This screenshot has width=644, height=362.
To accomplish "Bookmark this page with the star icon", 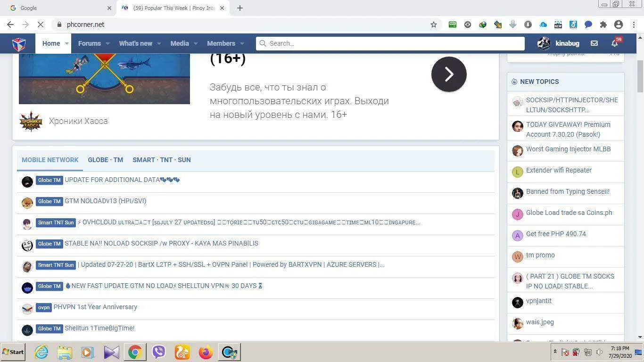I will pyautogui.click(x=434, y=25).
